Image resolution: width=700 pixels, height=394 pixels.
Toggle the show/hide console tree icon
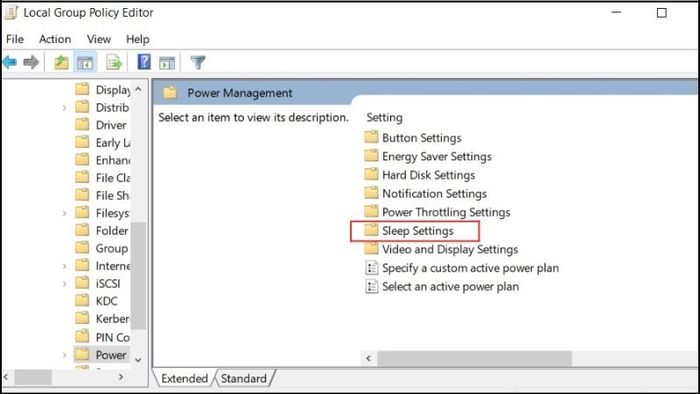click(x=85, y=62)
